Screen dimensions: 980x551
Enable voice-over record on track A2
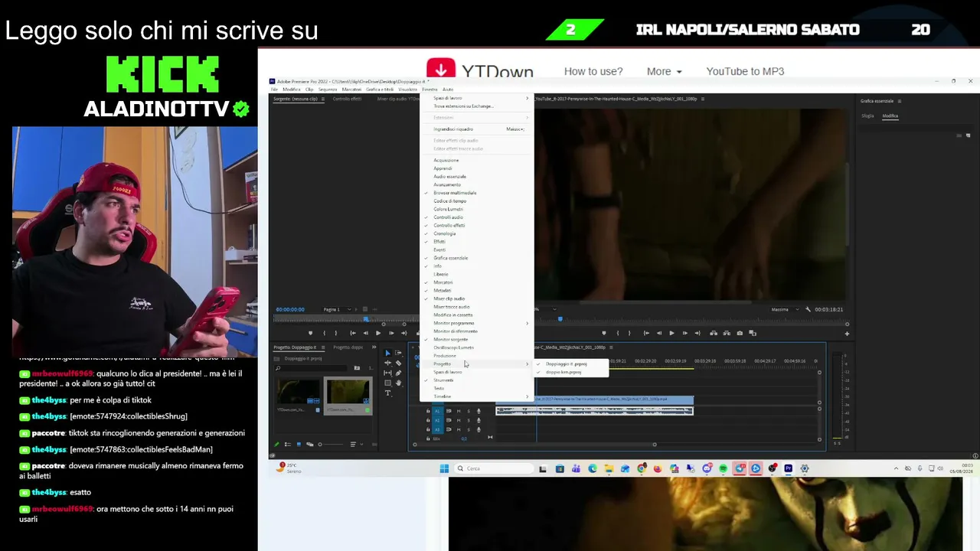click(479, 420)
